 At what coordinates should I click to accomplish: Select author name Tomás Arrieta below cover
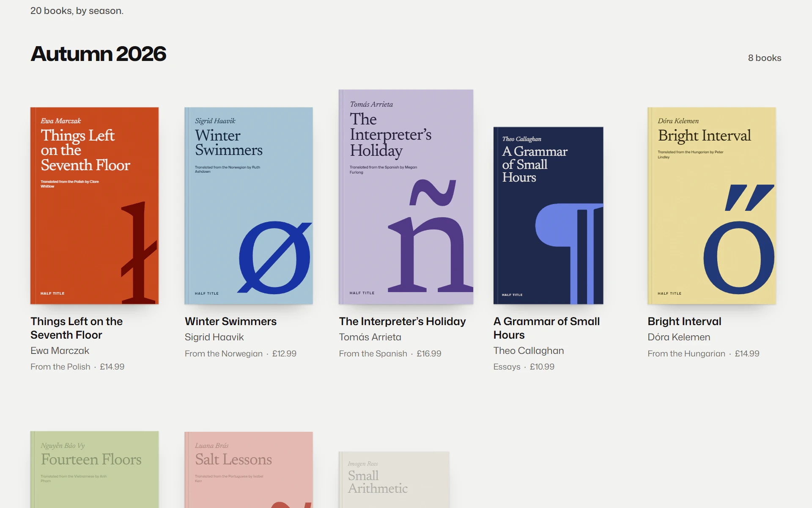(370, 337)
